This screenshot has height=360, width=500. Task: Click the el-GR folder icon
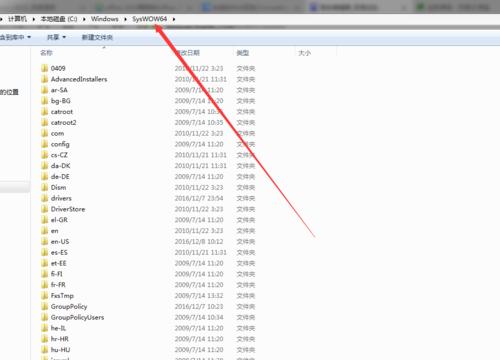point(44,220)
